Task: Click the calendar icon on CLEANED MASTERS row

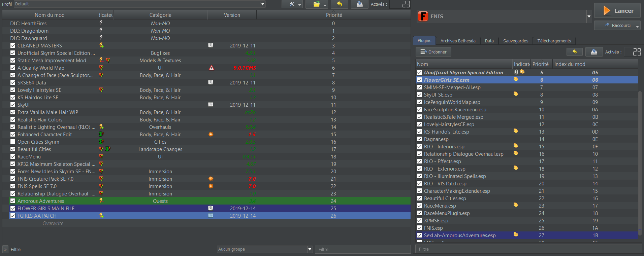Action: pos(211,45)
